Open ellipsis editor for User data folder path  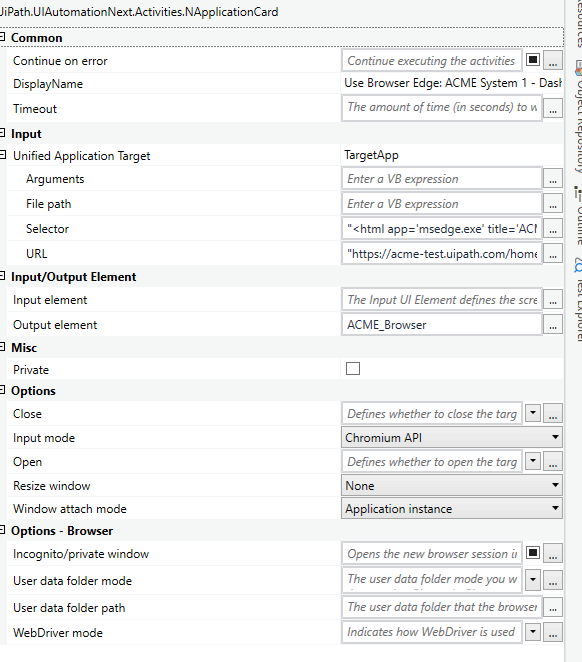pyautogui.click(x=553, y=608)
